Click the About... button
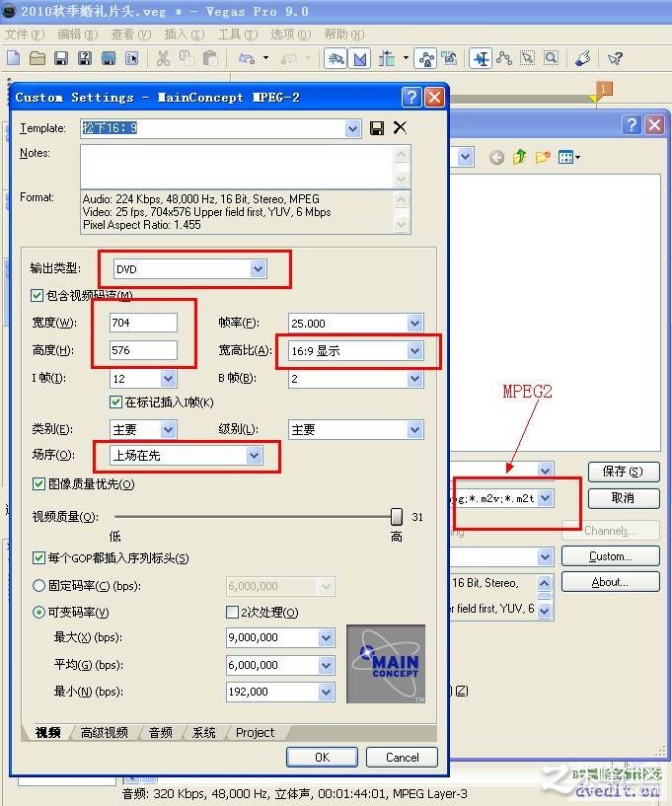Screen dimensions: 672x806 point(610,582)
